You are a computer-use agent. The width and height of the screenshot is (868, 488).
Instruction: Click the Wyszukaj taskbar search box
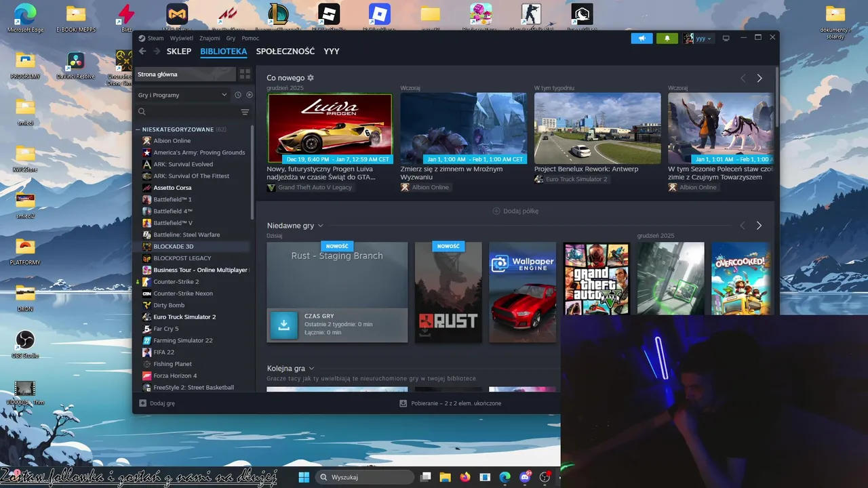[x=364, y=477]
